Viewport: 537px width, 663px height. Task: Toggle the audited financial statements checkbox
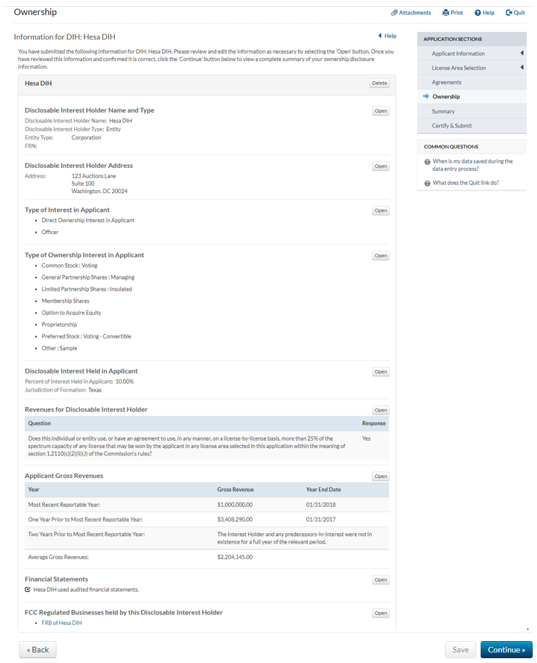click(27, 589)
